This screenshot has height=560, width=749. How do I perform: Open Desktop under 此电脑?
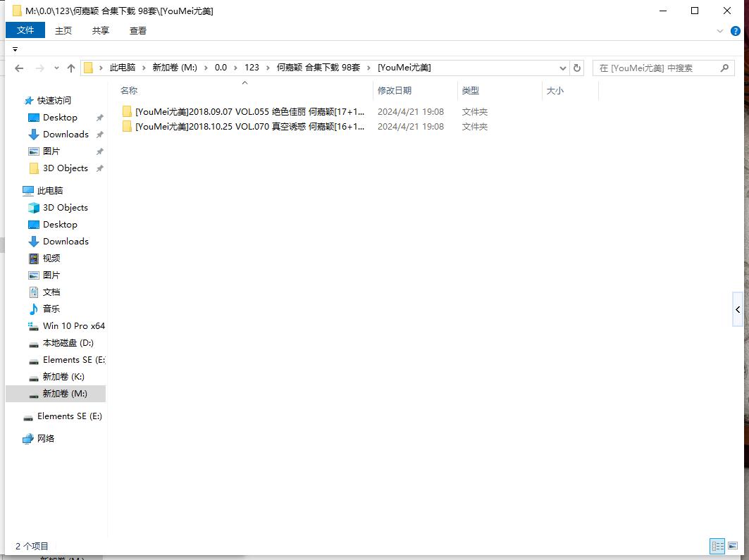point(60,225)
